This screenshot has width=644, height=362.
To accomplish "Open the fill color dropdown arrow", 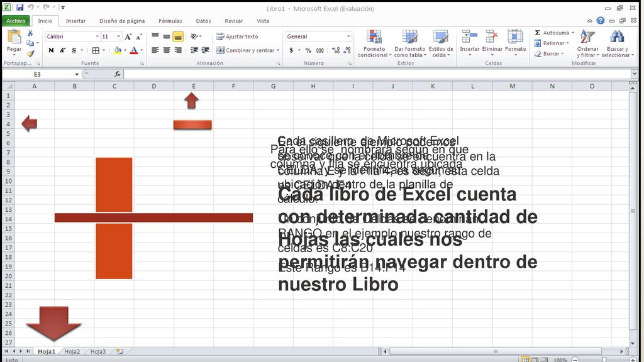I will click(x=125, y=50).
